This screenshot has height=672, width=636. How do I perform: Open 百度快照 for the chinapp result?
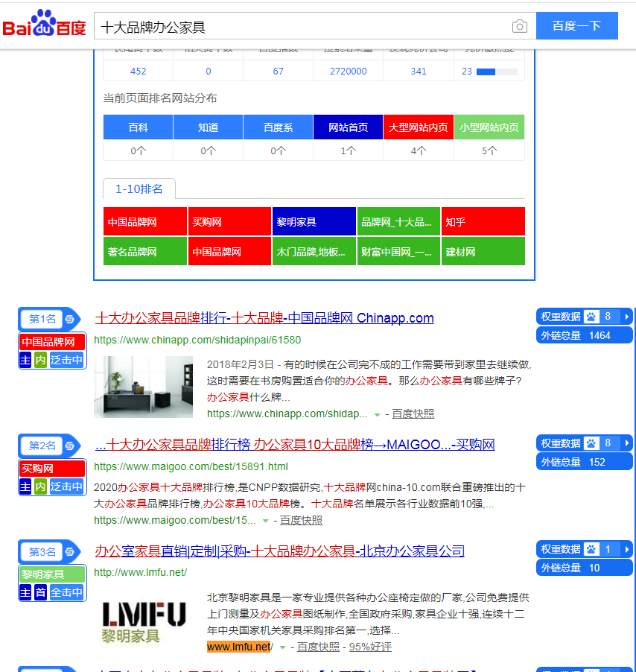(x=413, y=413)
